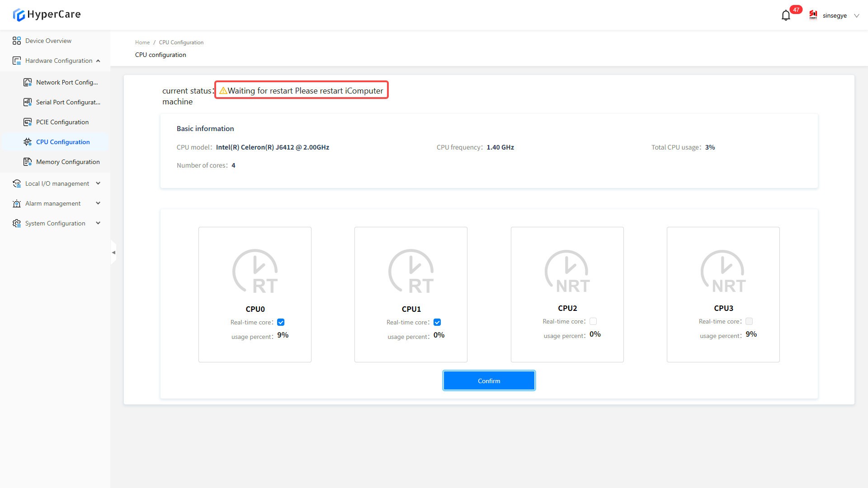Uncheck CPU1 Real-time core checkbox

pyautogui.click(x=437, y=322)
